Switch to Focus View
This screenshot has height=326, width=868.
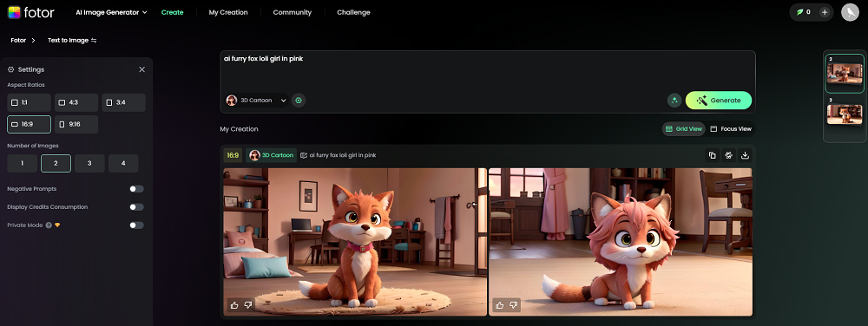(x=731, y=128)
